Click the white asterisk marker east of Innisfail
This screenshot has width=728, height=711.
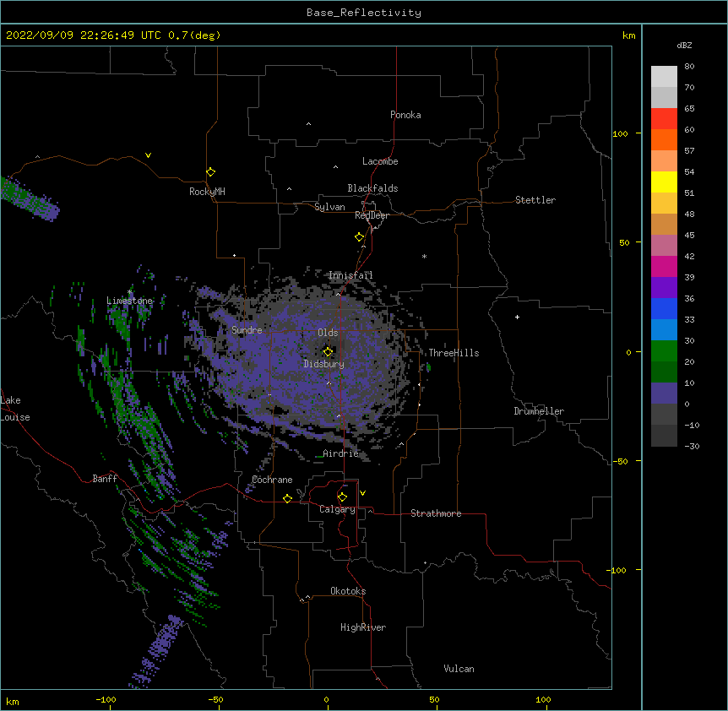424,256
